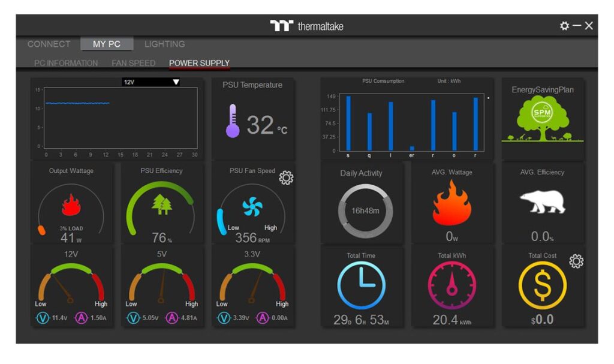This screenshot has width=614, height=364.
Task: Click the 29D 6H 53M total time
Action: tap(361, 320)
